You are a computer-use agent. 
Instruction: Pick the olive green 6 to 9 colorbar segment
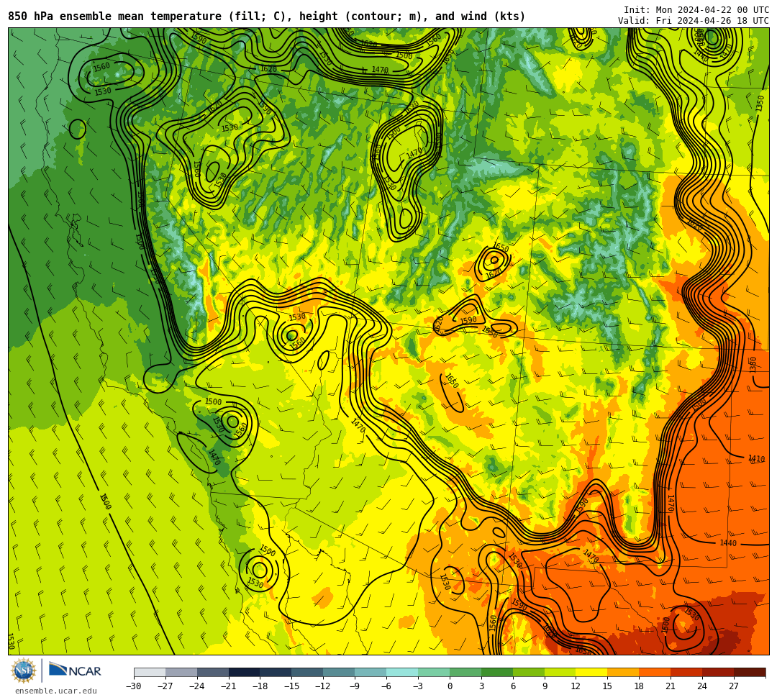pyautogui.click(x=529, y=672)
